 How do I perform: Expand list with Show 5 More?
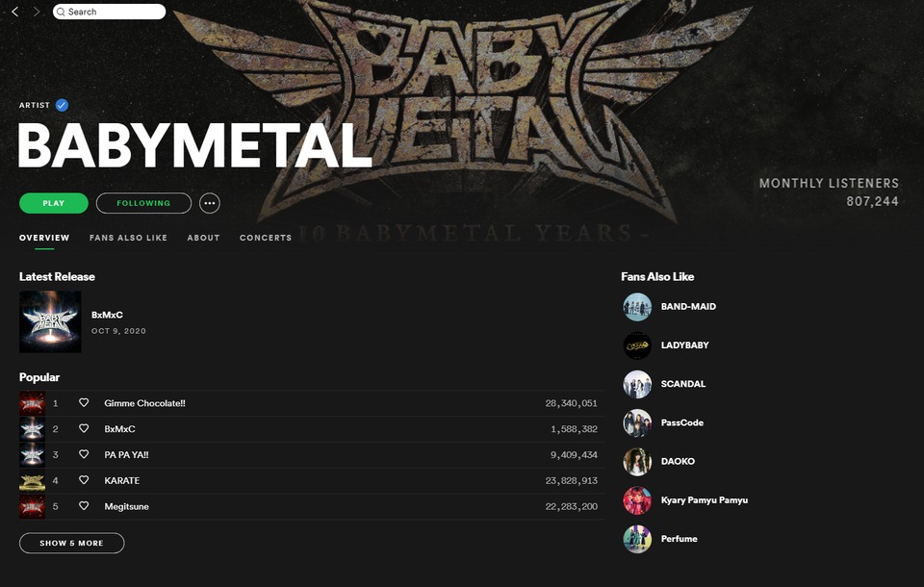tap(71, 544)
